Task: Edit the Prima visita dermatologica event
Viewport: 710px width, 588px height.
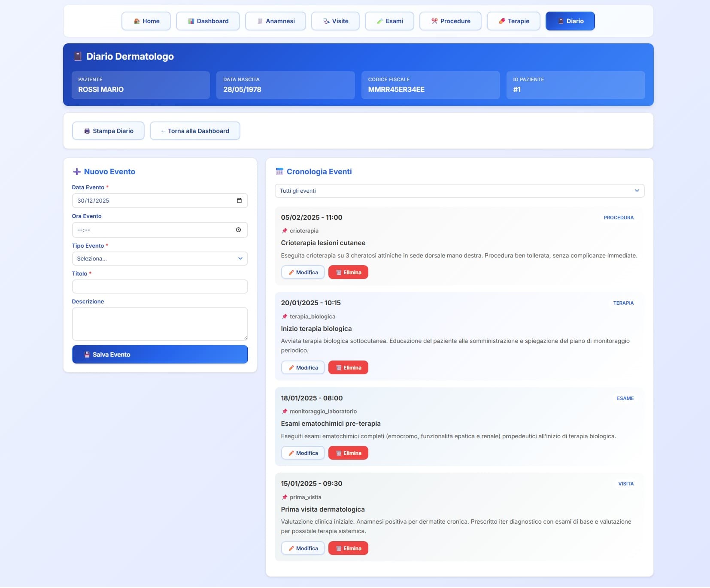Action: pyautogui.click(x=303, y=549)
